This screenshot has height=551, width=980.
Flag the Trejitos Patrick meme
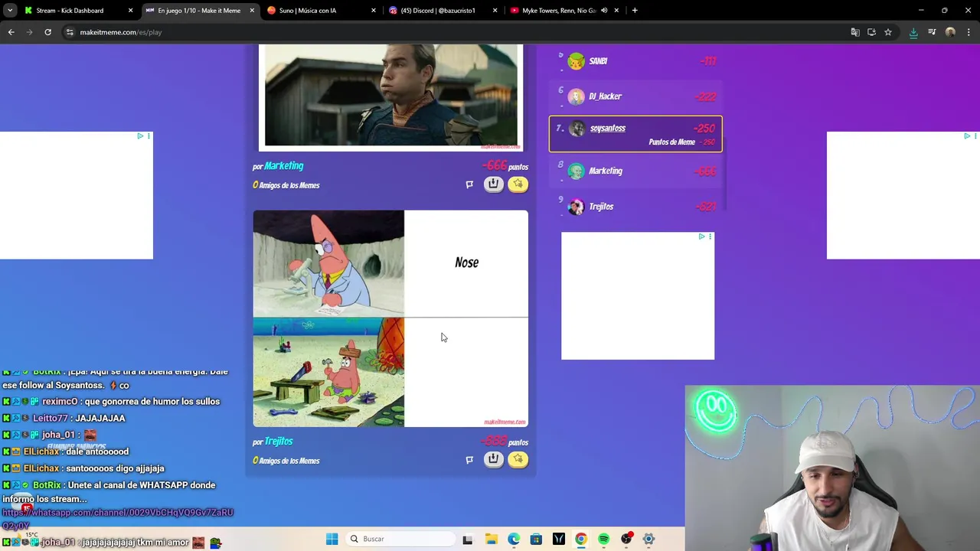[469, 460]
